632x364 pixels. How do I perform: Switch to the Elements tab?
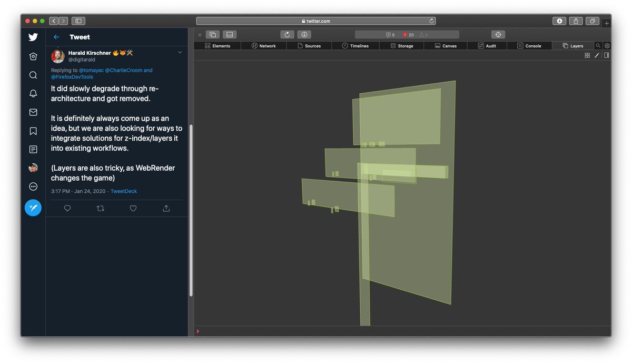(218, 46)
